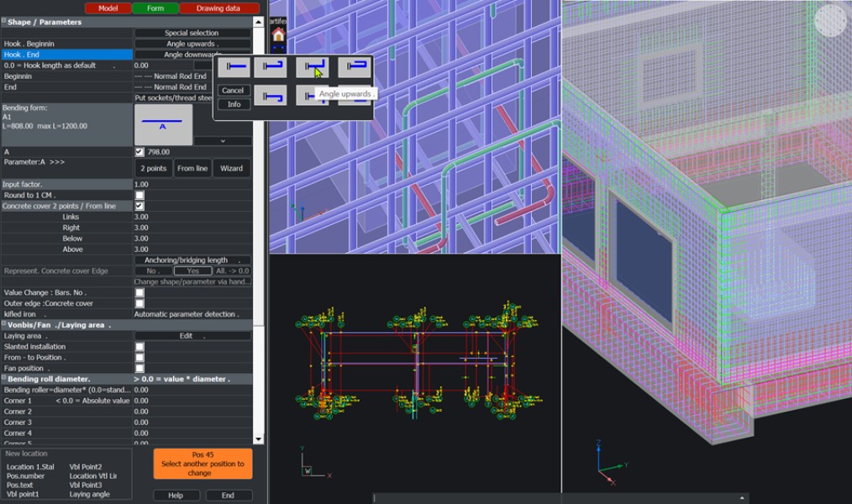Click the panel scrollbar up arrow
The width and height of the screenshot is (852, 504).
pos(259,22)
